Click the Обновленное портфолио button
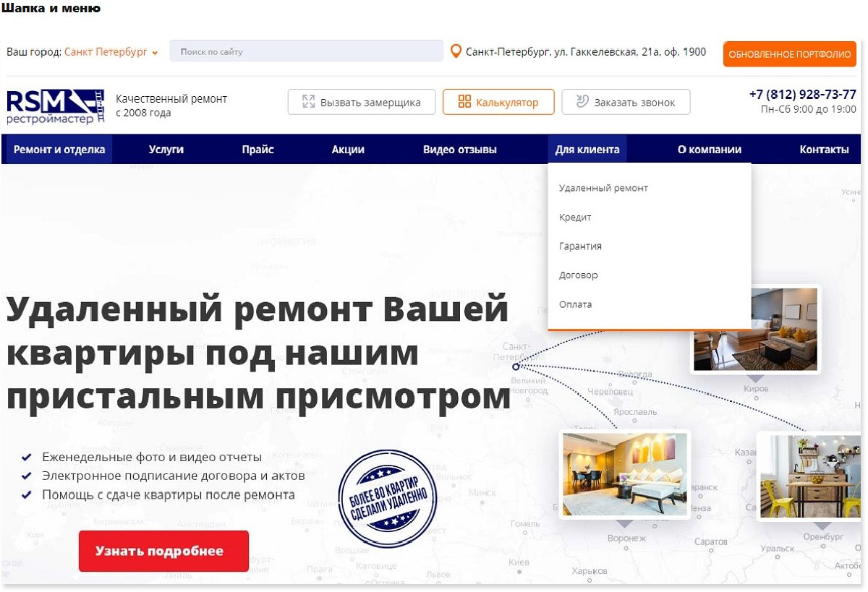This screenshot has width=868, height=592. click(x=790, y=54)
